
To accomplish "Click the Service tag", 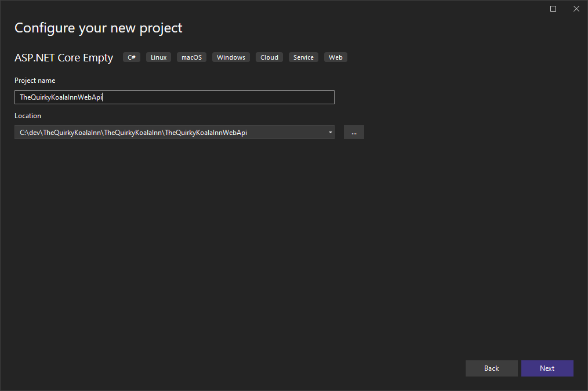I will (303, 57).
